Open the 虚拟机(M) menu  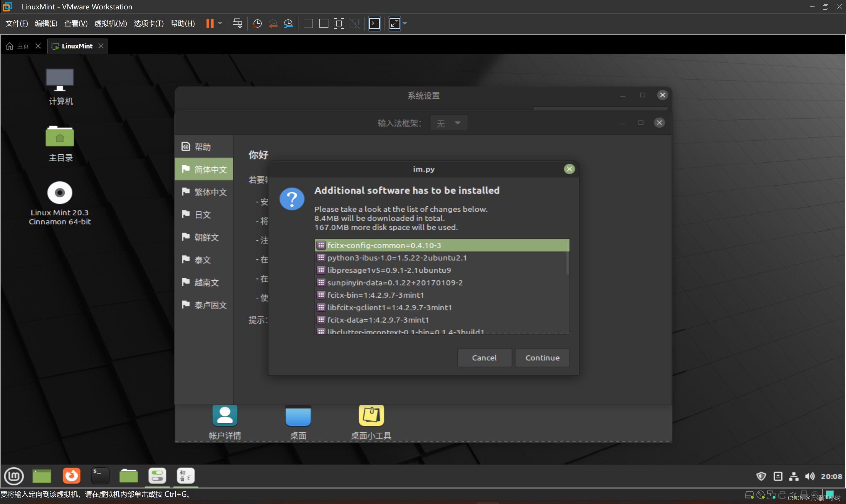point(110,23)
